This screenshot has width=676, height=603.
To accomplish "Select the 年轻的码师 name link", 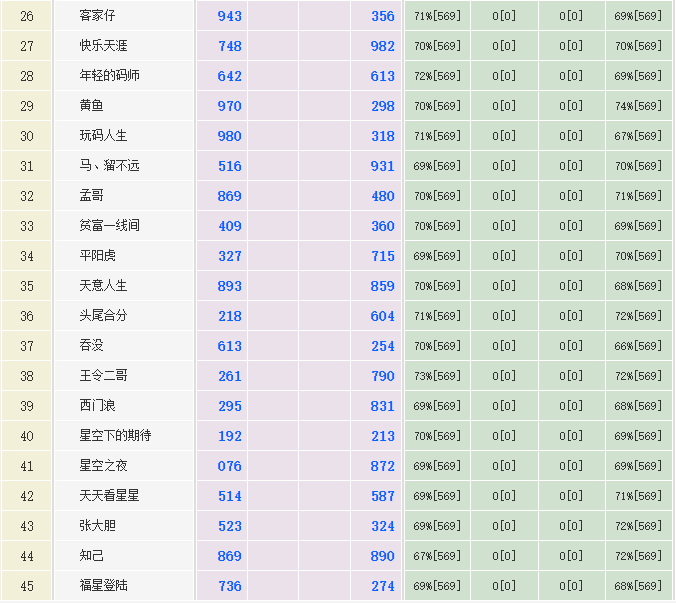I will pos(110,76).
